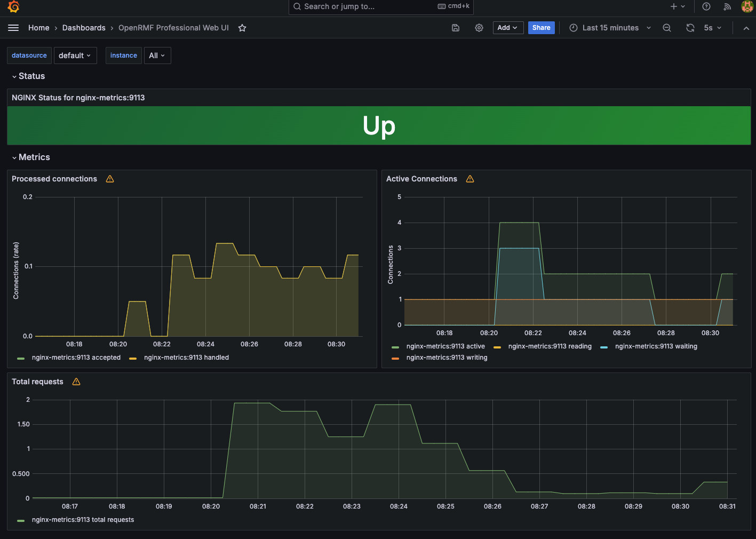Click warning icon on Processed connections panel
The width and height of the screenshot is (756, 539).
[110, 179]
